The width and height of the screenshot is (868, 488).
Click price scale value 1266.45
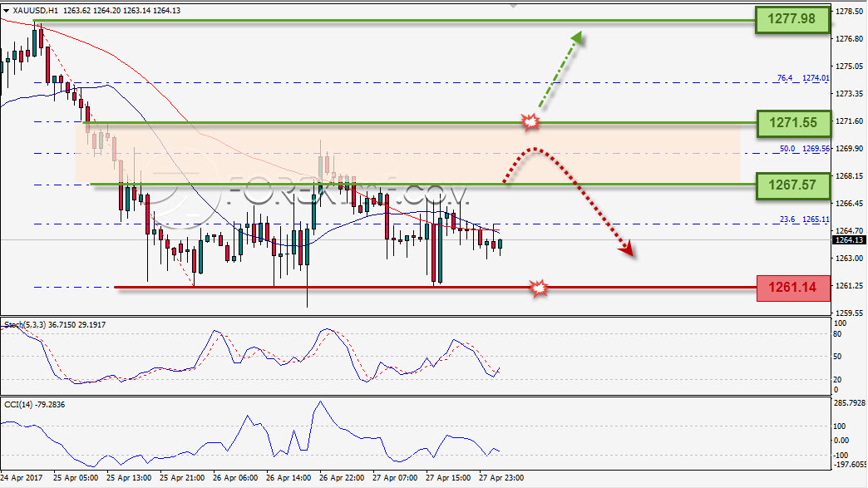tap(849, 203)
